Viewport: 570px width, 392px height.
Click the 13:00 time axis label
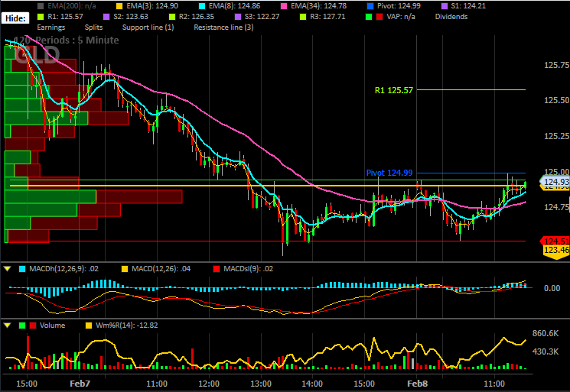point(261,384)
